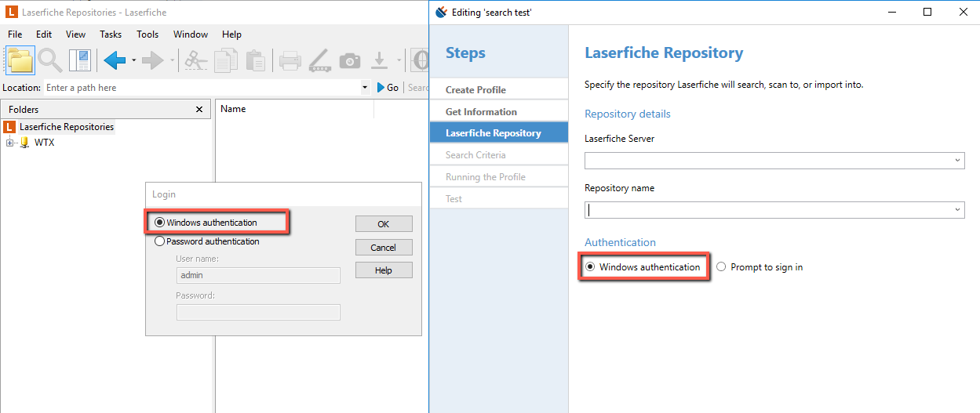Click the Scan scanner icon

pyautogui.click(x=319, y=60)
